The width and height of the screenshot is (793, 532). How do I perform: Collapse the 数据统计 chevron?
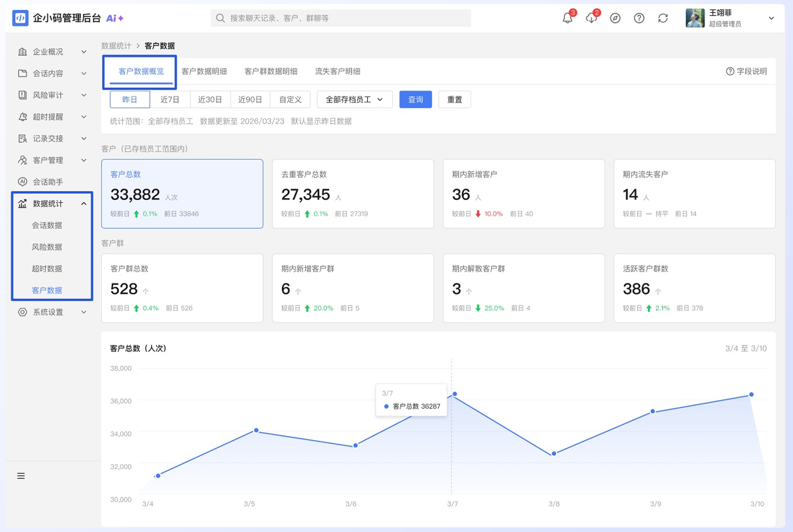[84, 204]
